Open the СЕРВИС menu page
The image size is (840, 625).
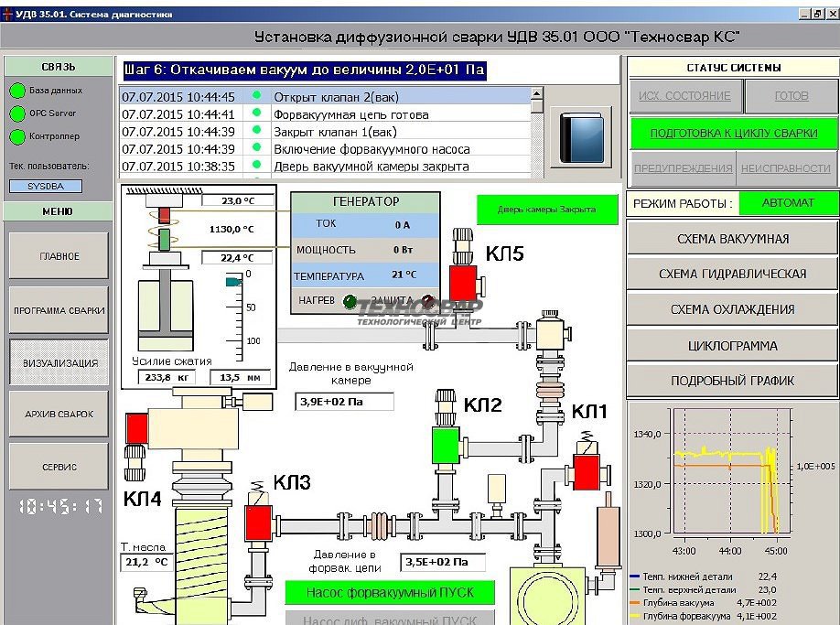click(59, 467)
